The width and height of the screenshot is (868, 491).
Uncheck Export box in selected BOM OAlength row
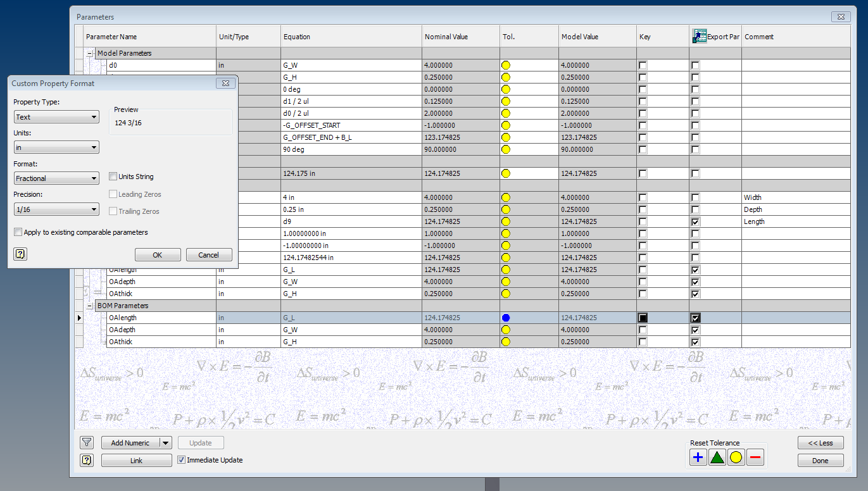pos(695,318)
